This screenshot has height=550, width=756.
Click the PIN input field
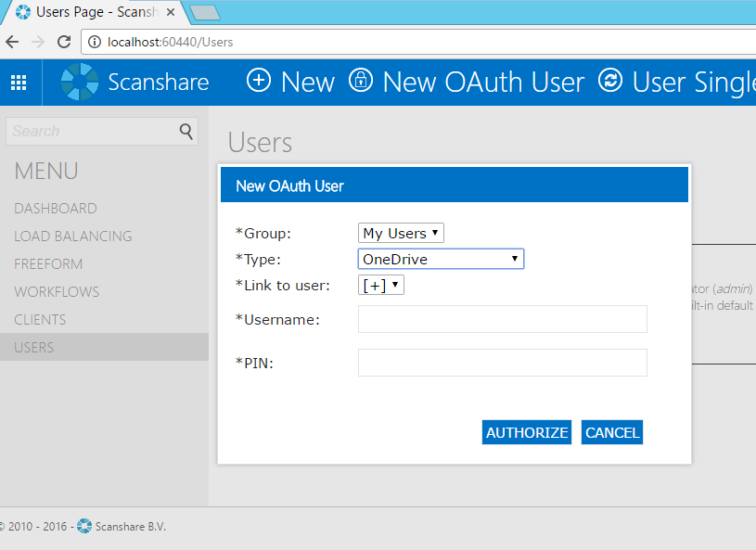tap(503, 363)
